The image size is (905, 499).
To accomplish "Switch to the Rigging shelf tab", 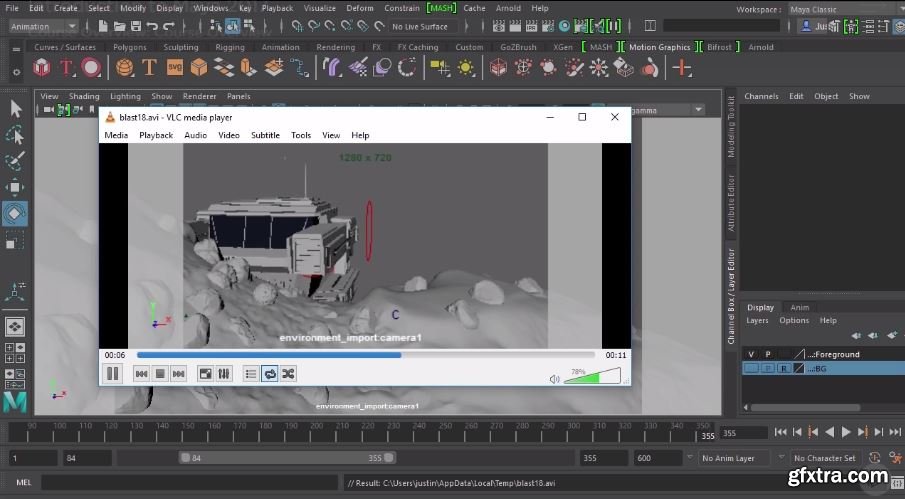I will pyautogui.click(x=229, y=47).
